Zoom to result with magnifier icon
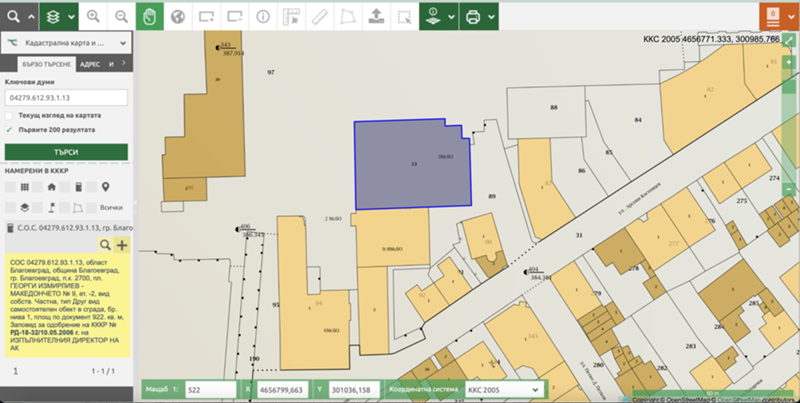This screenshot has height=403, width=800. [105, 245]
